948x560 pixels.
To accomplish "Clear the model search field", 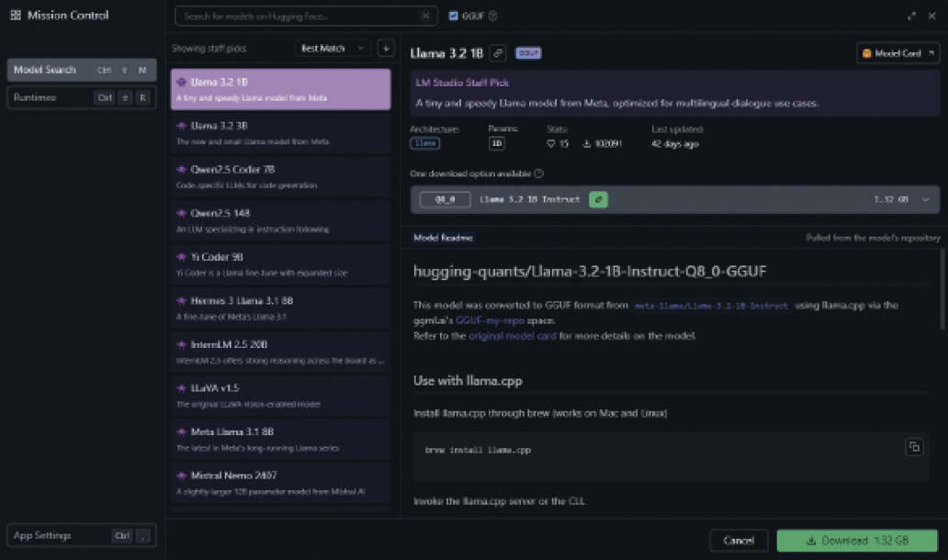I will point(425,17).
